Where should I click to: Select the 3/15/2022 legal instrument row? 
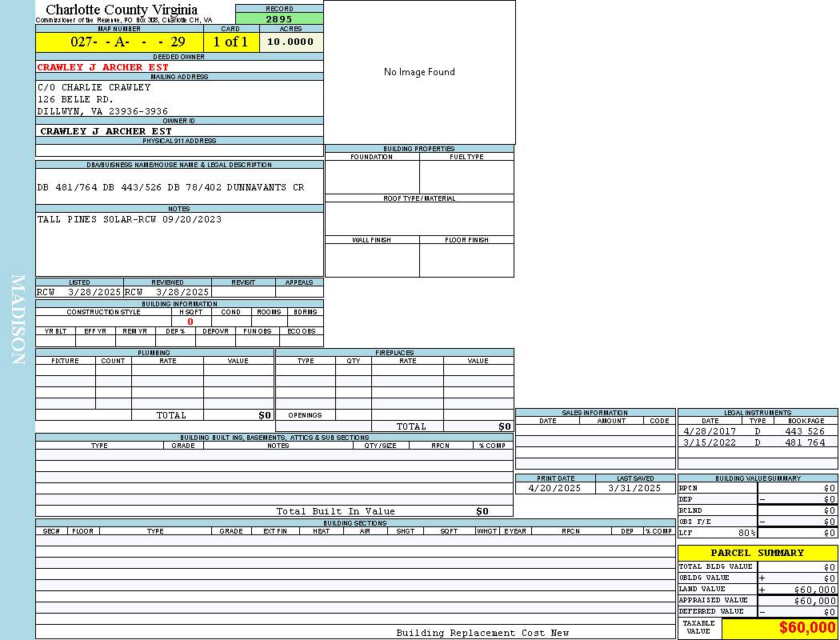tap(757, 442)
